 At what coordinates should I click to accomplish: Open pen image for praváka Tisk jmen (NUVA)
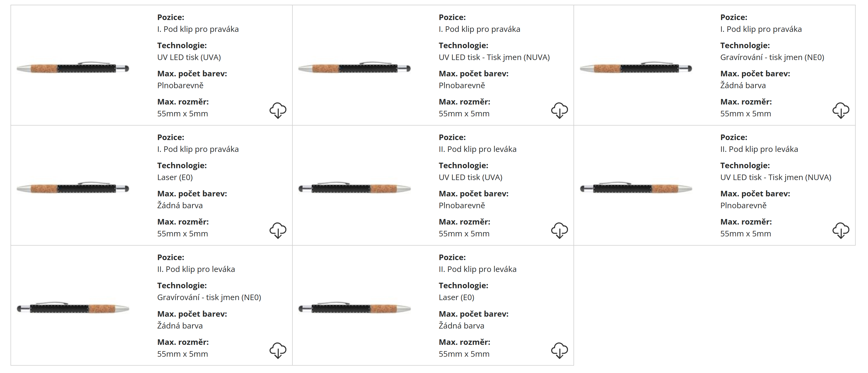pyautogui.click(x=354, y=68)
